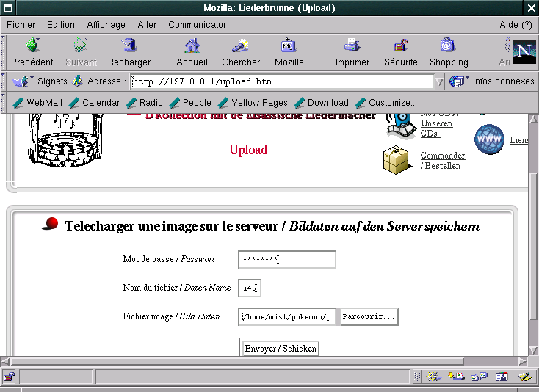This screenshot has width=539, height=392.
Task: Focus the Nom du fichier field
Action: (250, 288)
